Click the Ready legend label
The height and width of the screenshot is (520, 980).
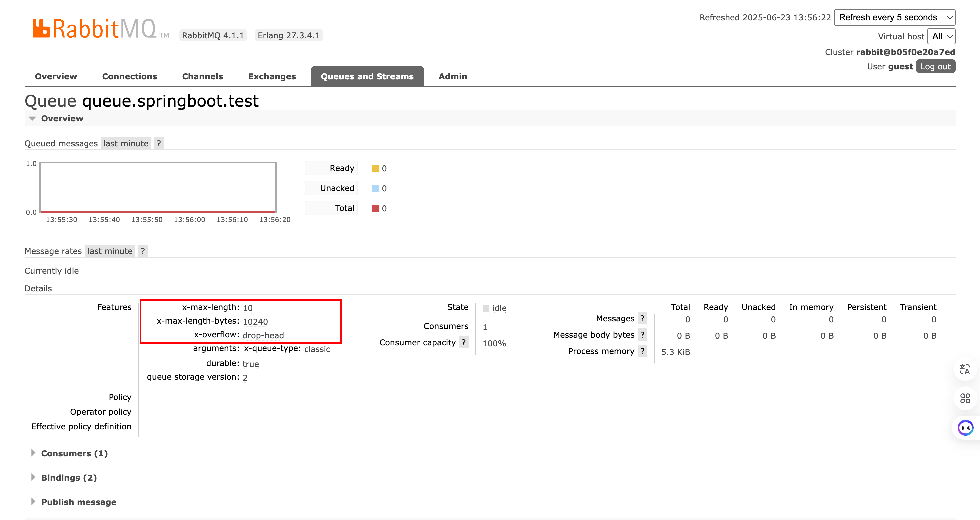pos(331,168)
